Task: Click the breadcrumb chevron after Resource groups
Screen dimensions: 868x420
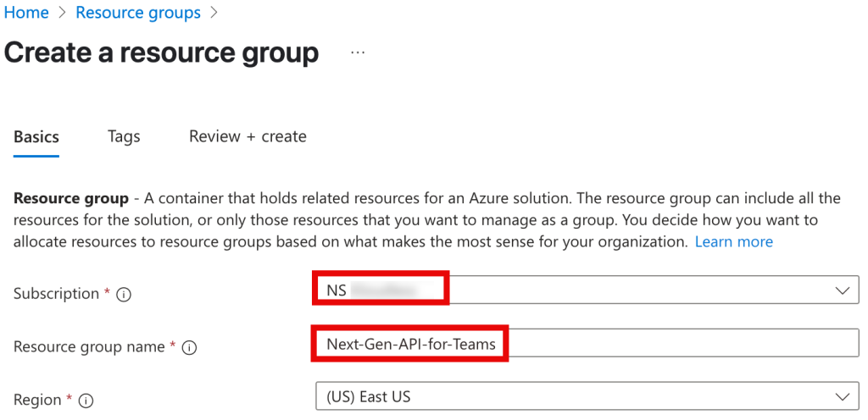Action: point(214,13)
